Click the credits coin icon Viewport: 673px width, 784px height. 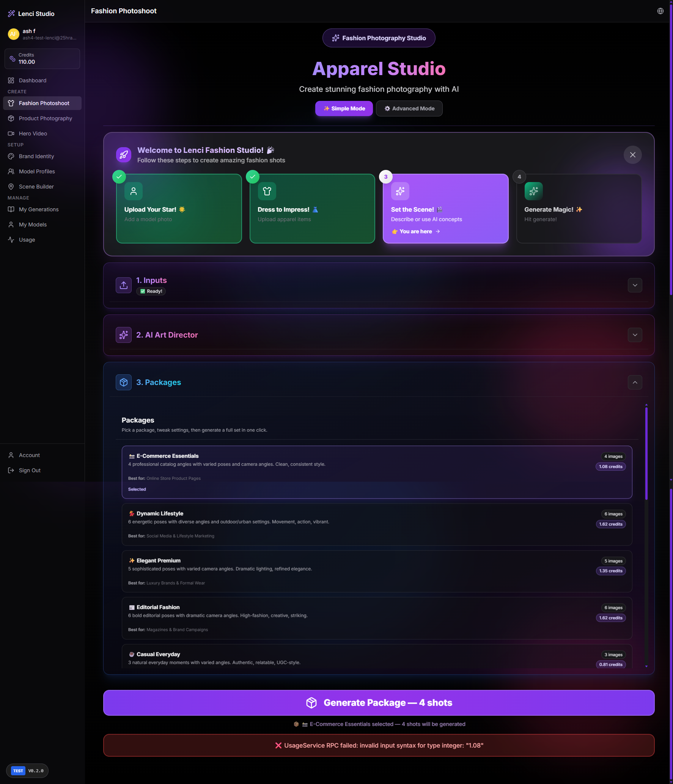point(13,59)
